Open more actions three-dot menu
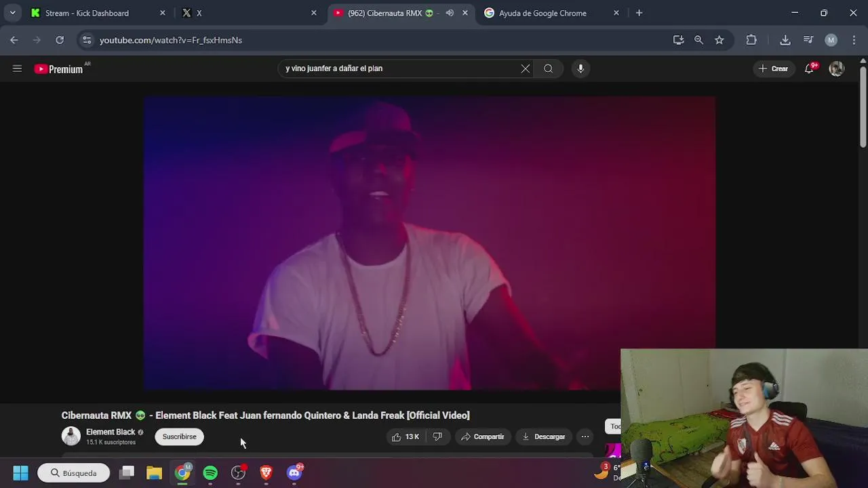The image size is (868, 488). pos(585,437)
